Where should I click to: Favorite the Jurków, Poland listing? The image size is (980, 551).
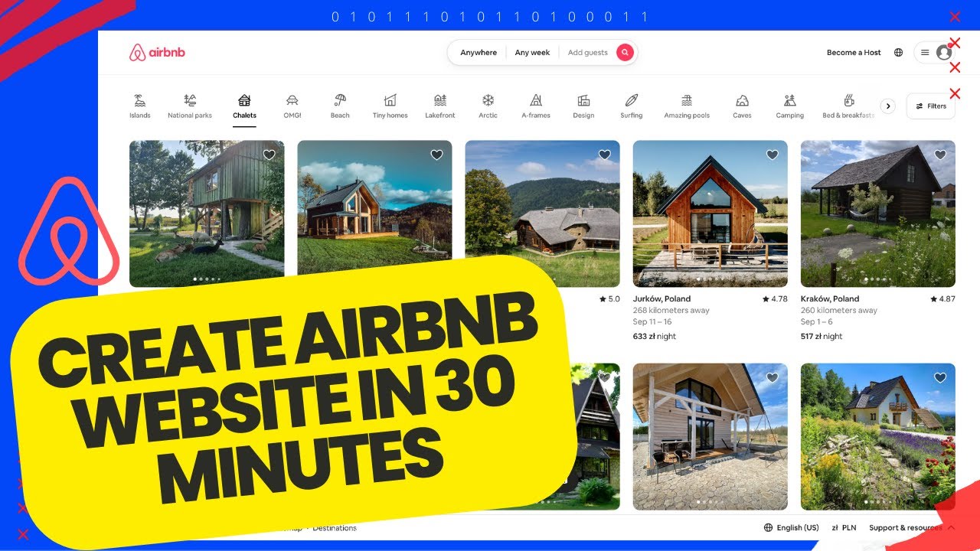coord(772,155)
